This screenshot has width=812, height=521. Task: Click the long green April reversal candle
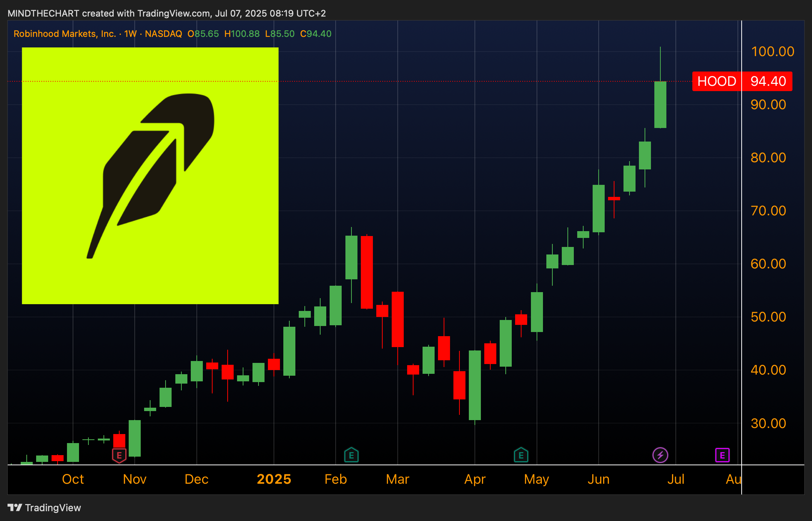pos(475,385)
